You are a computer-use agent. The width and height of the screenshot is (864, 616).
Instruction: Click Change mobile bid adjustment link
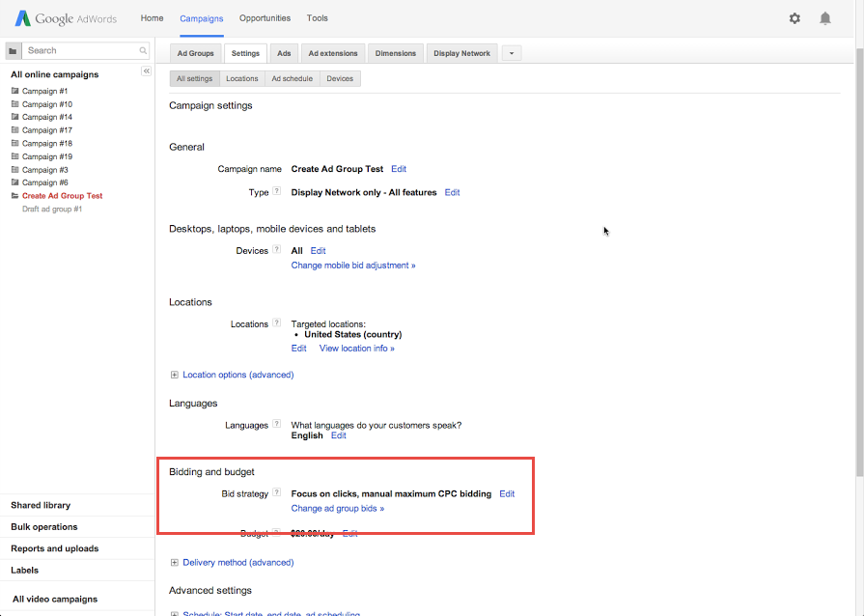[x=353, y=265]
